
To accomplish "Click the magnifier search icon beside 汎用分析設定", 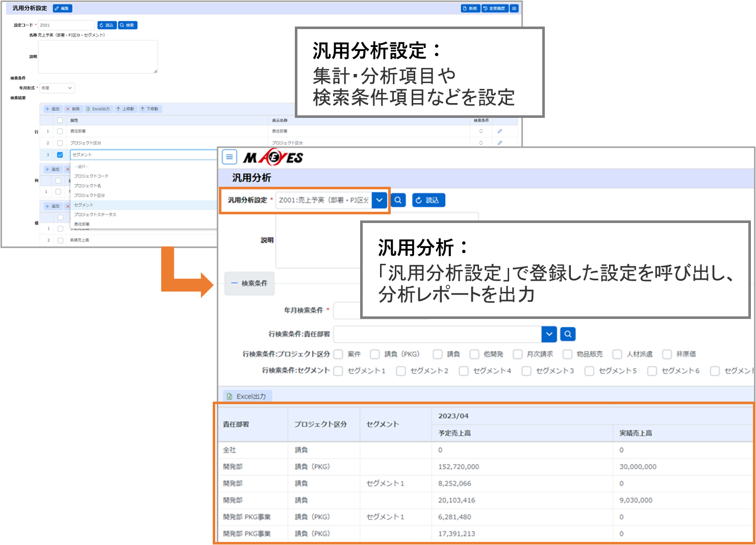I will 398,200.
